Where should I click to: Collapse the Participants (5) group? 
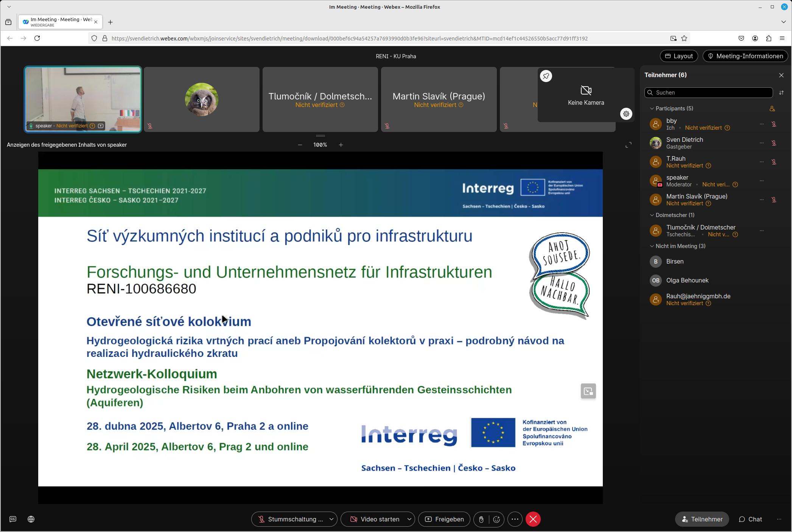pyautogui.click(x=652, y=109)
